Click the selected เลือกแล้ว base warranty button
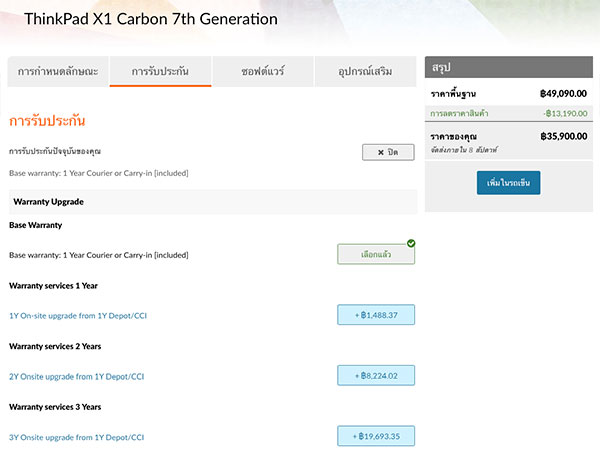The width and height of the screenshot is (600, 458). coord(376,254)
